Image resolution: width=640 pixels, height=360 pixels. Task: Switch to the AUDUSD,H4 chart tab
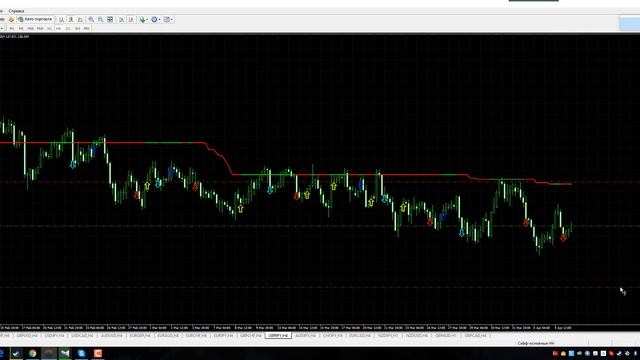(x=111, y=336)
